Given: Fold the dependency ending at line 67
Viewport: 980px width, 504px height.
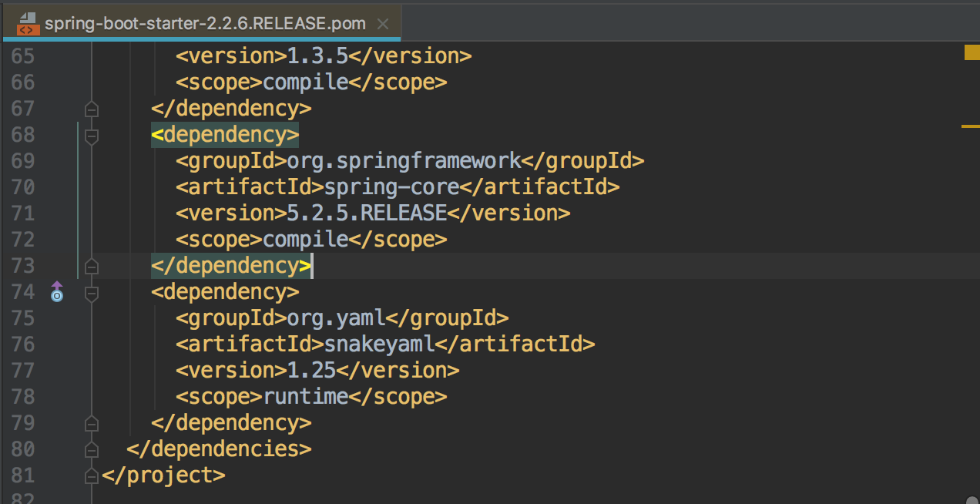Looking at the screenshot, I should (91, 109).
